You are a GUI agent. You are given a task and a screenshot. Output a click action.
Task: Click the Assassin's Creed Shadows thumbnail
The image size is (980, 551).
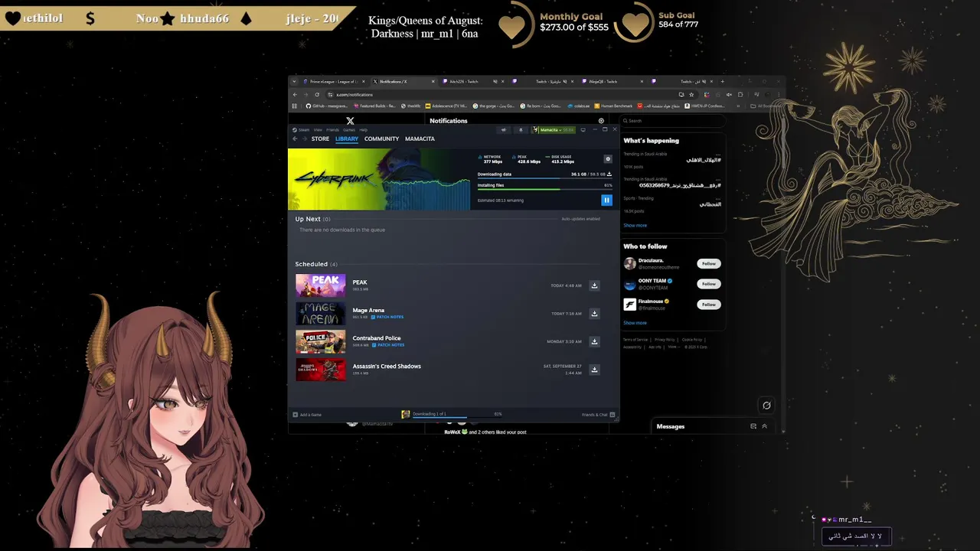(320, 370)
